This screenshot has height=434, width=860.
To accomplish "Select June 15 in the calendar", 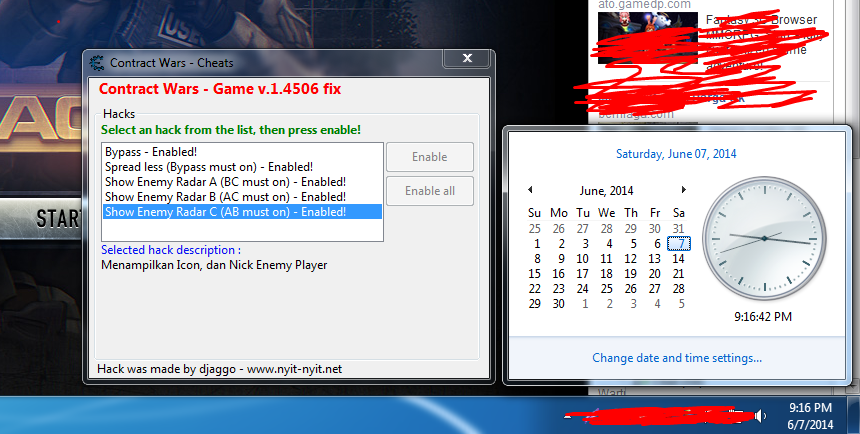I will 534,274.
